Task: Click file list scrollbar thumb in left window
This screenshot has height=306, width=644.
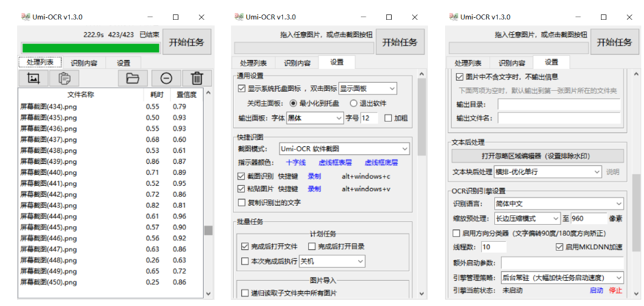Action: tap(209, 230)
